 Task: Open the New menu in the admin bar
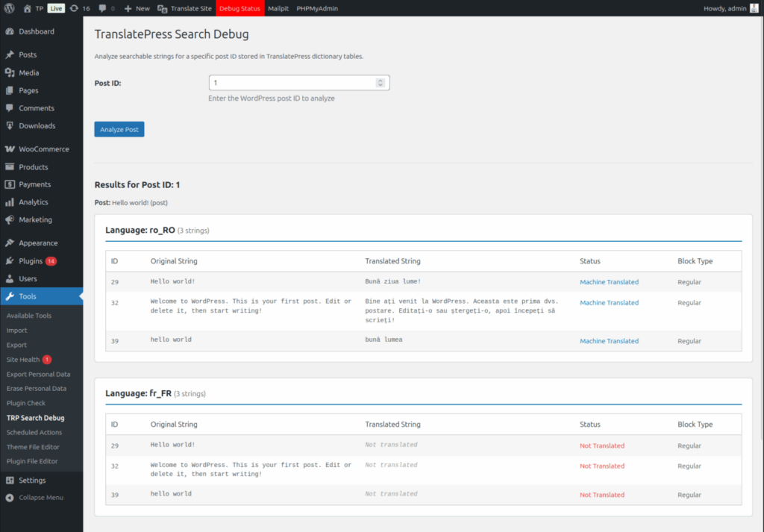pos(137,8)
